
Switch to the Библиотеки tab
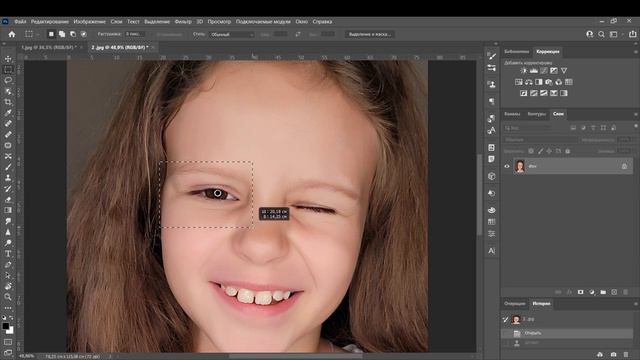pyautogui.click(x=516, y=52)
